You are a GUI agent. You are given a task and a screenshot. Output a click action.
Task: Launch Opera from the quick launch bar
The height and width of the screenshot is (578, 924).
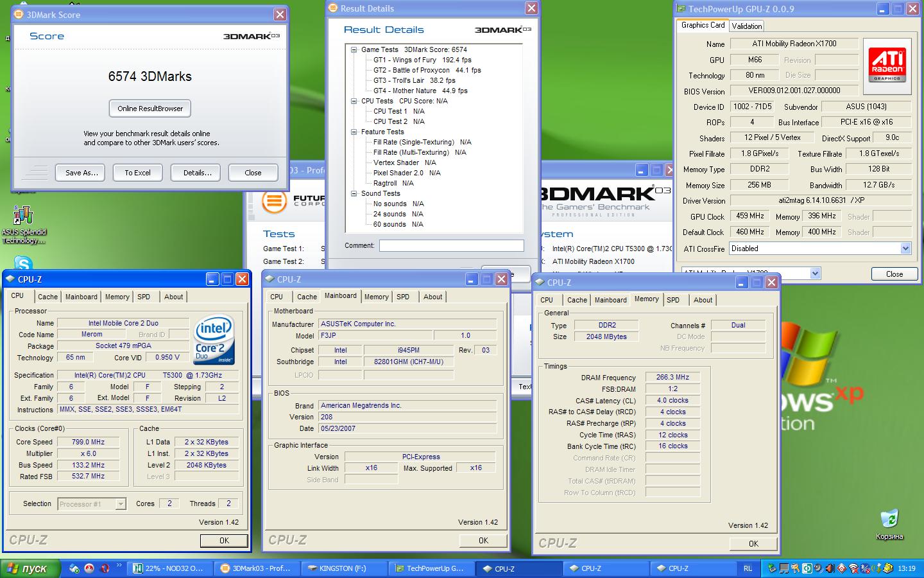tap(105, 568)
